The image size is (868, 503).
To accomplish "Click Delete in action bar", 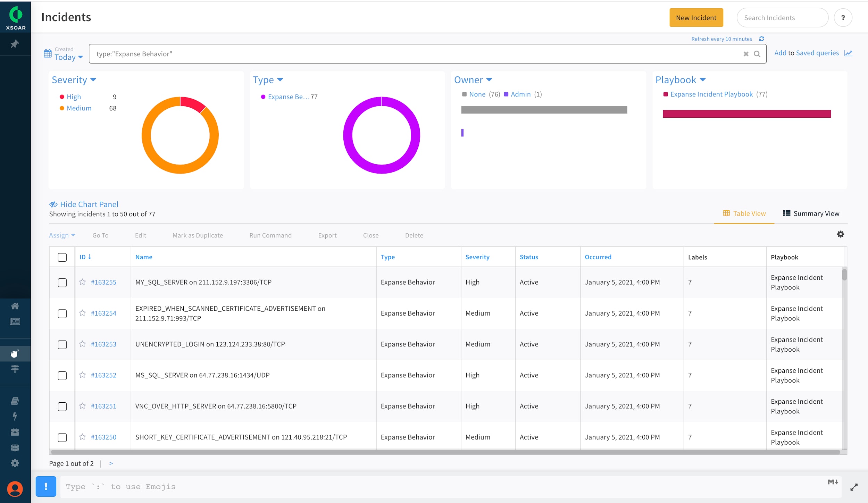I will pyautogui.click(x=414, y=235).
